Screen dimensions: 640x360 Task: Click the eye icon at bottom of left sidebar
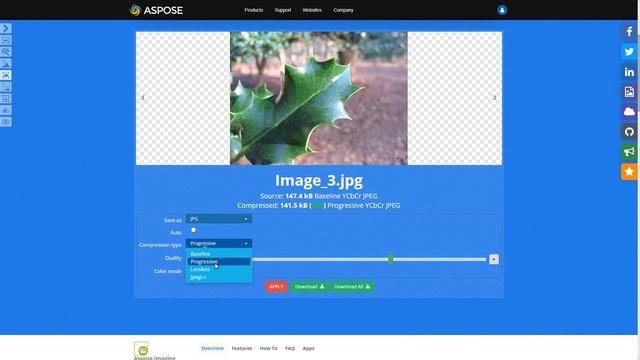click(6, 122)
